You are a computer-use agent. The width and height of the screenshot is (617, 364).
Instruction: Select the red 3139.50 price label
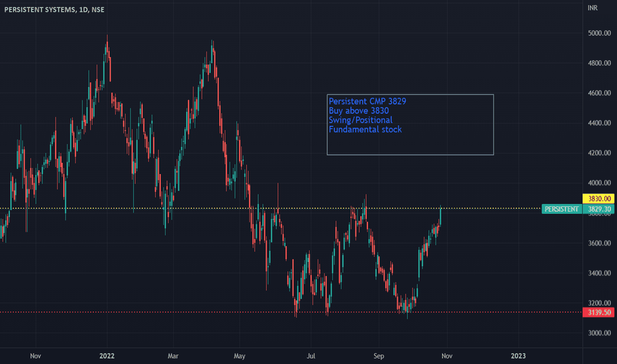[598, 312]
